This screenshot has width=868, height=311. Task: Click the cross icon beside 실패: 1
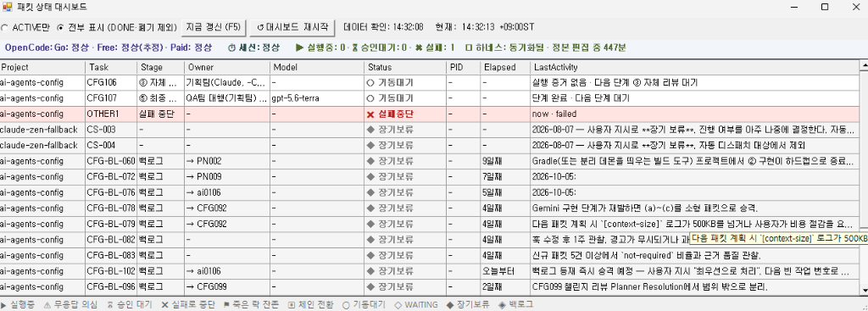point(419,48)
